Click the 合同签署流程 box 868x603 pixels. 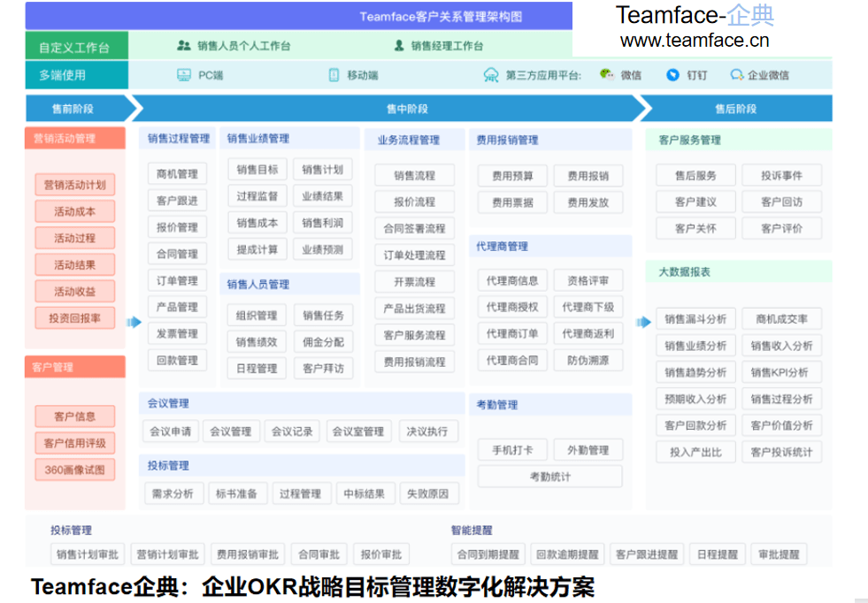pos(415,228)
